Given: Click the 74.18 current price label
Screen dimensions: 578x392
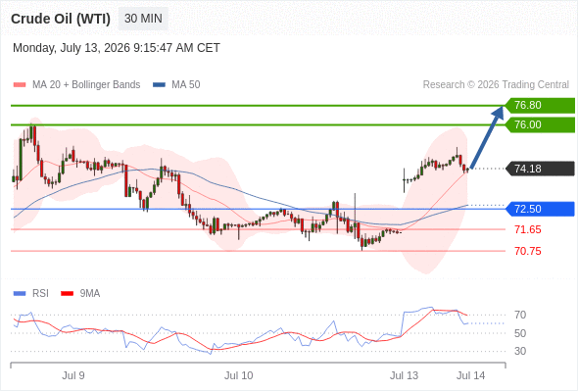Looking at the screenshot, I should coord(540,169).
